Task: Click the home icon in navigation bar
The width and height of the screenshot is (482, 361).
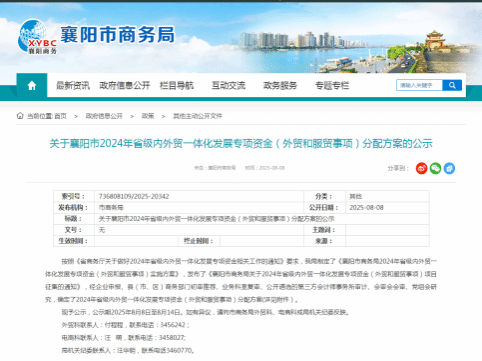Action: (32, 86)
